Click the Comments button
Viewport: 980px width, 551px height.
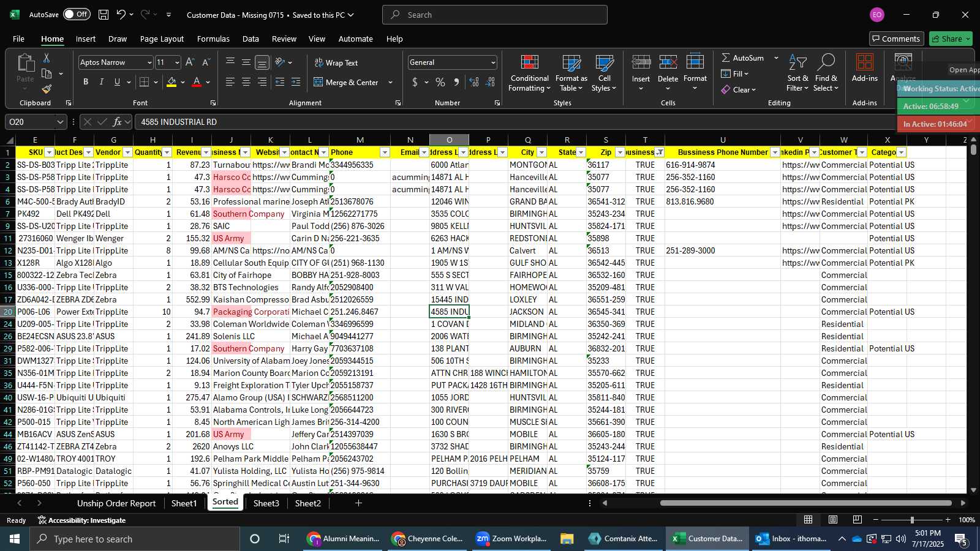pyautogui.click(x=895, y=39)
